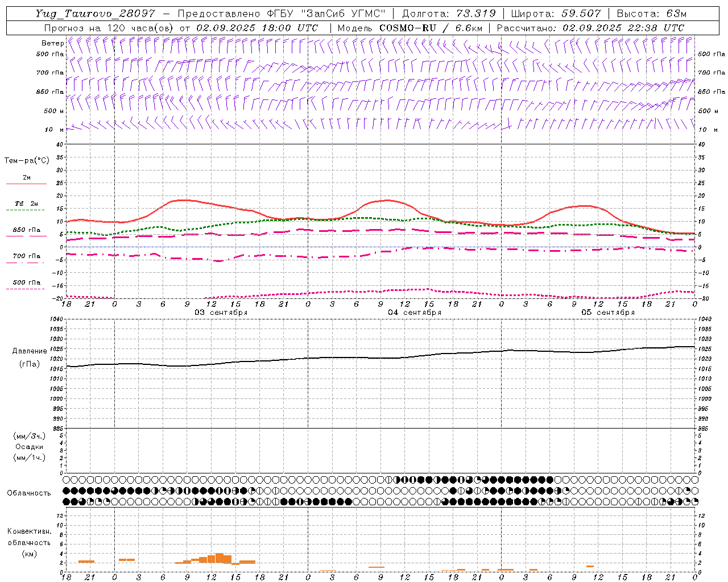This screenshot has width=728, height=582.
Task: Click the Осадки panel label
Action: pos(30,447)
